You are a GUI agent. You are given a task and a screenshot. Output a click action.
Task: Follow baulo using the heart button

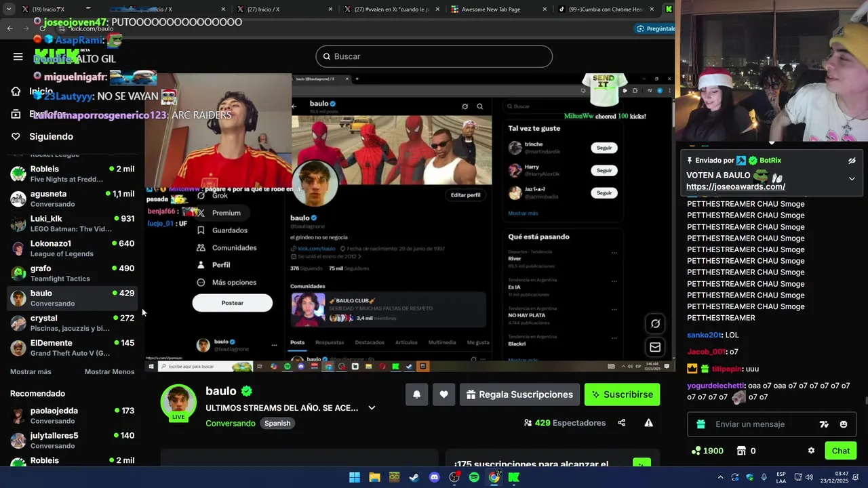[443, 394]
